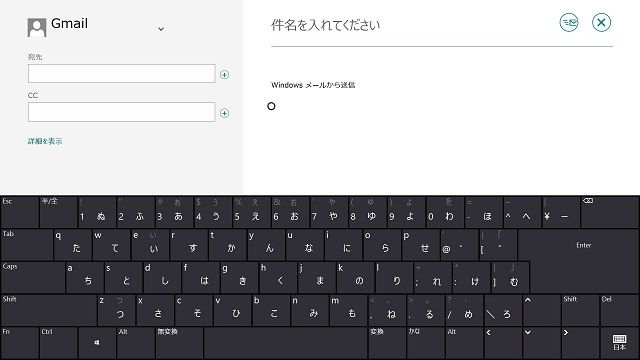Toggle the Caps key

pos(33,277)
